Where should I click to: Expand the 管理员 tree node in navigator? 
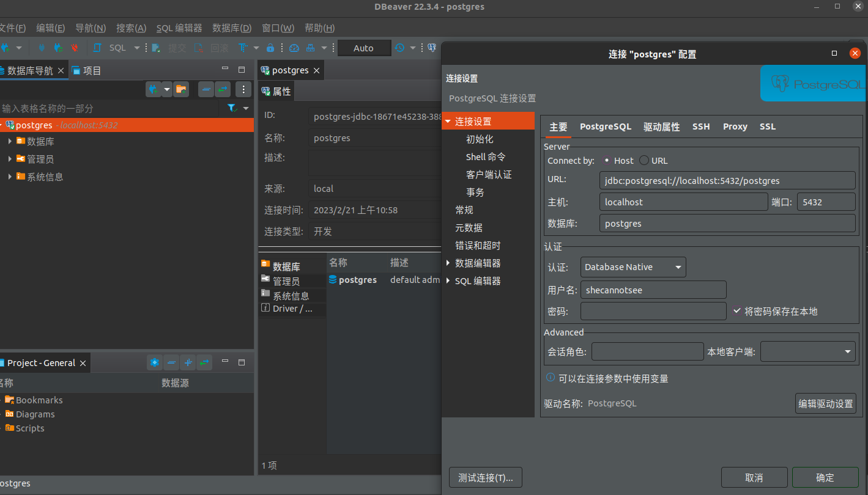[x=10, y=159]
